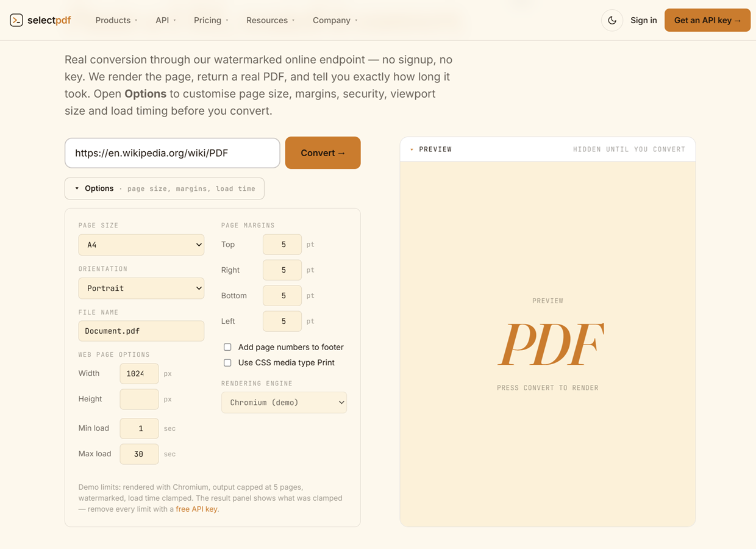Viewport: 756px width, 549px height.
Task: Click the WEB PAGE OPTIONS heading
Action: click(114, 354)
